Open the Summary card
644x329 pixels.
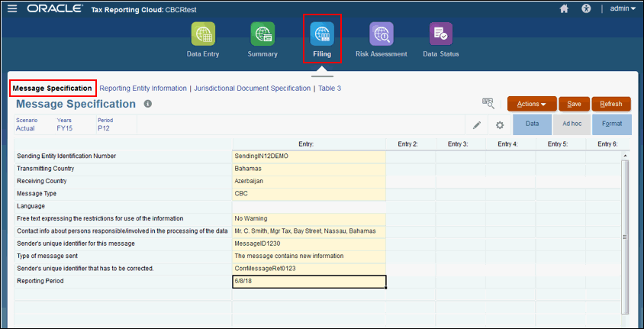click(262, 40)
